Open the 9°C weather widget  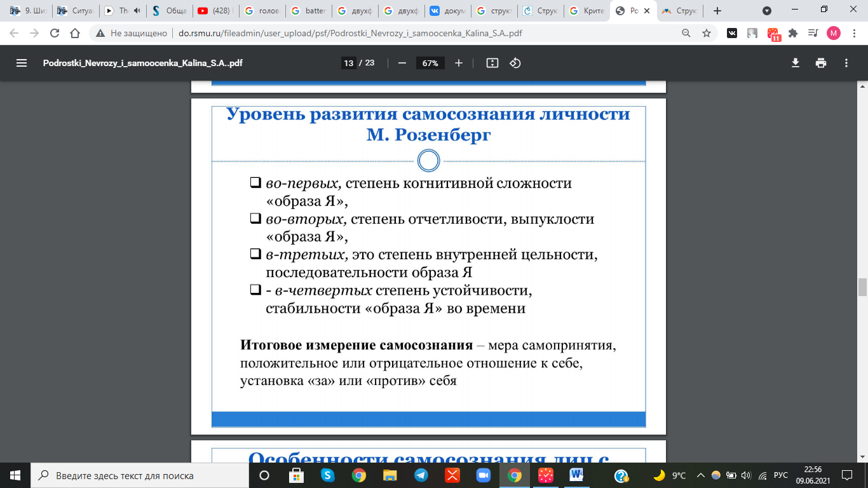670,475
